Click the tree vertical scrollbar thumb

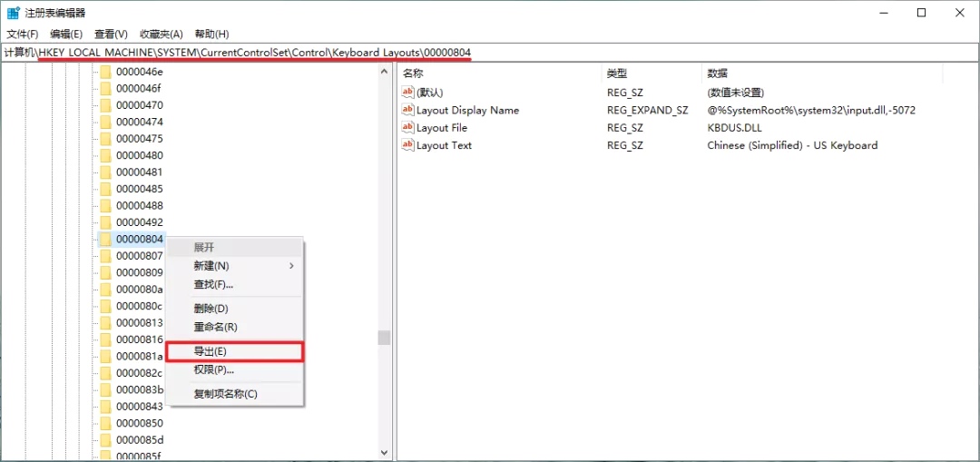384,338
